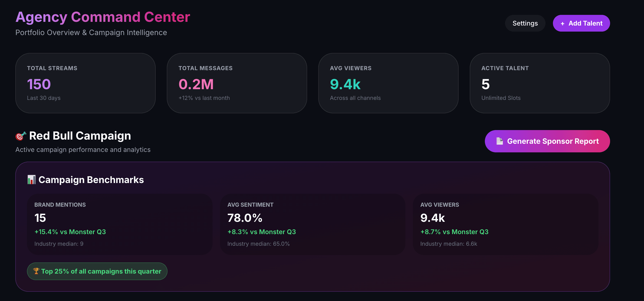Click the bar chart icon in Campaign Benchmarks
The height and width of the screenshot is (301, 644).
pyautogui.click(x=32, y=180)
